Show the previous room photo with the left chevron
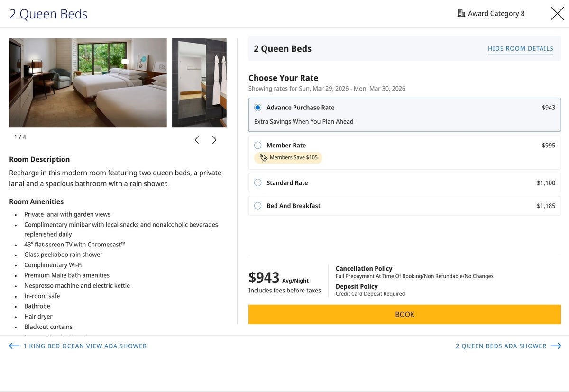The height and width of the screenshot is (392, 569). point(197,140)
